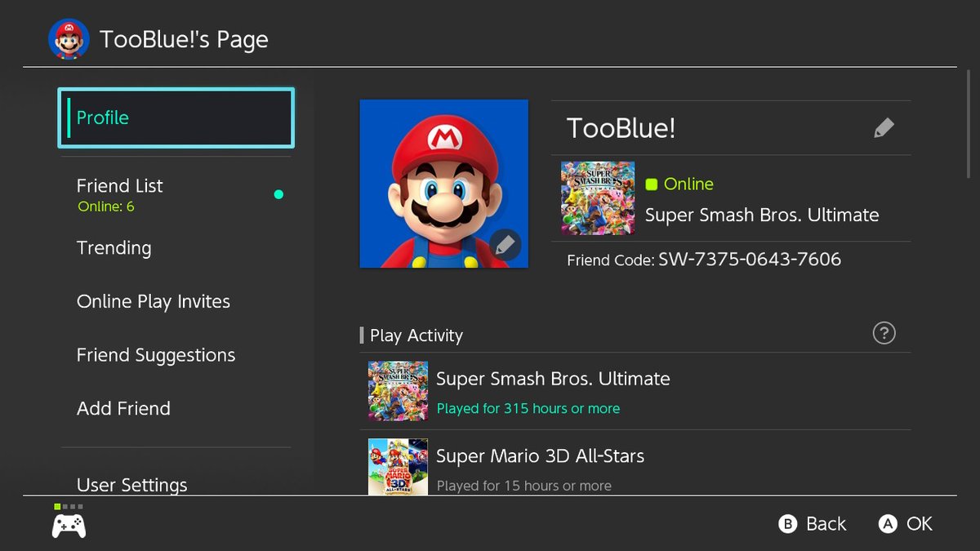Viewport: 980px width, 551px height.
Task: Click the large Mario profile image
Action: point(443,184)
